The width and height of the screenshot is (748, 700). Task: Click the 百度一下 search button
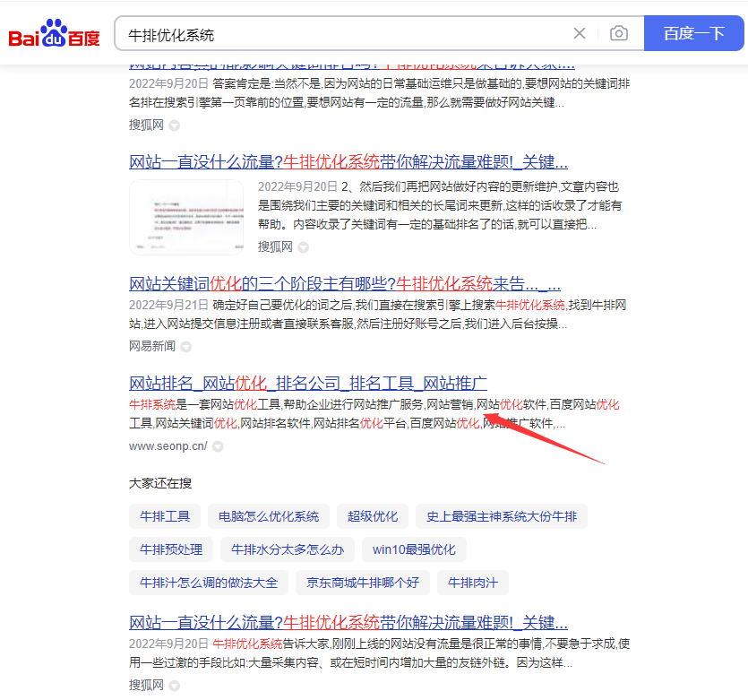point(696,32)
